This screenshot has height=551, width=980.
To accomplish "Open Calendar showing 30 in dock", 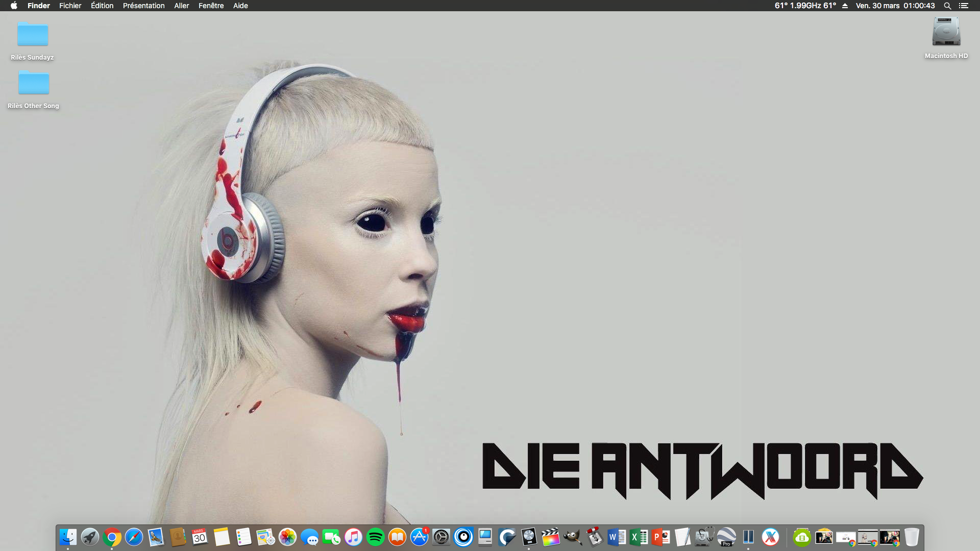I will tap(200, 537).
